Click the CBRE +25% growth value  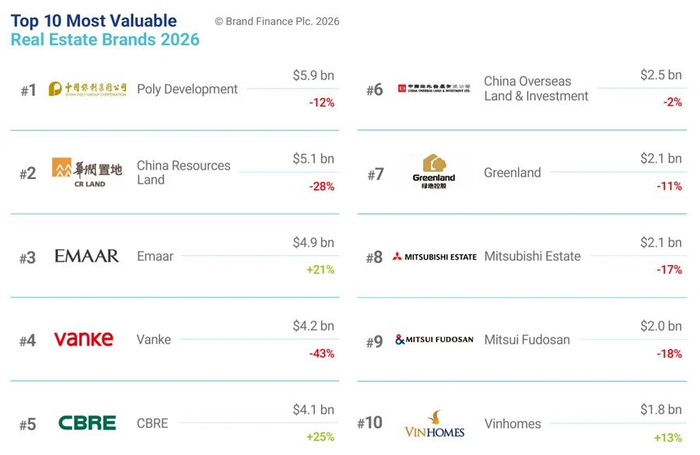pyautogui.click(x=320, y=437)
